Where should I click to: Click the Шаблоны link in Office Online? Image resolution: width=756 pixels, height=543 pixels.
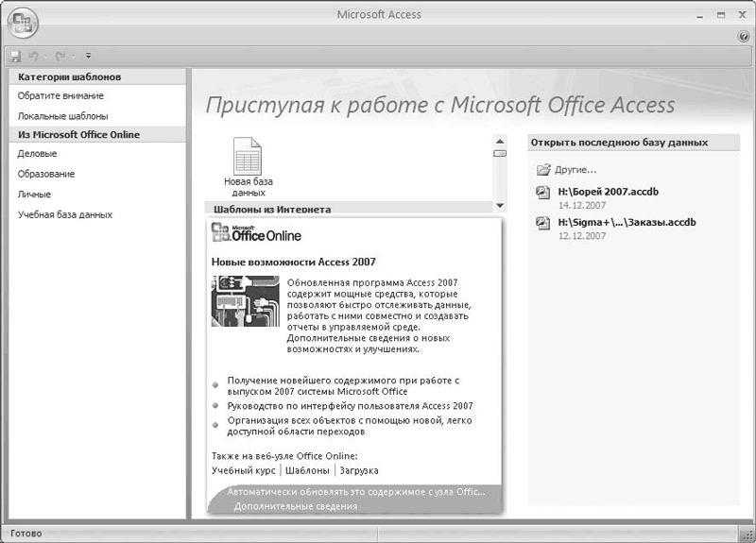307,469
